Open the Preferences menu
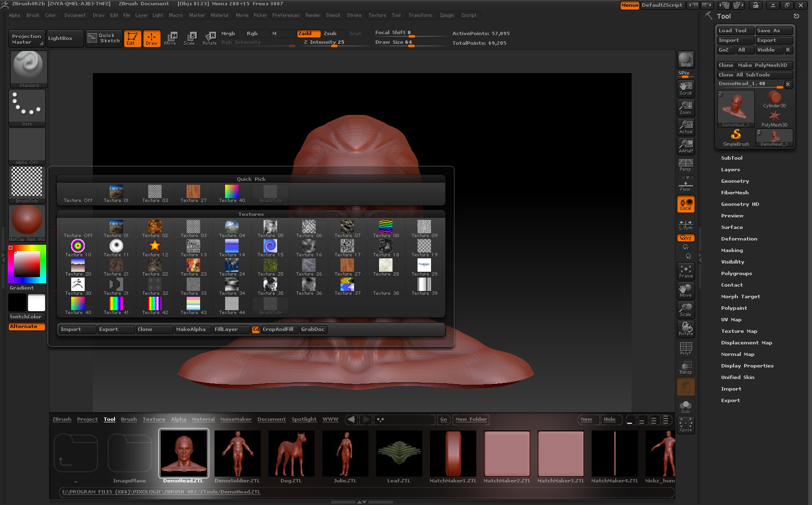812x505 pixels. tap(286, 15)
